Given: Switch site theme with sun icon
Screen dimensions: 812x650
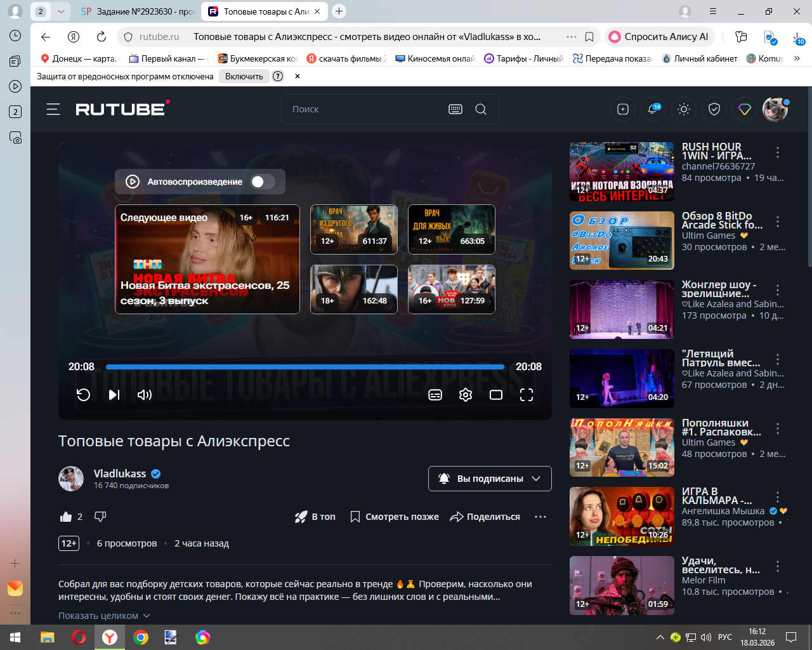Looking at the screenshot, I should tap(684, 109).
